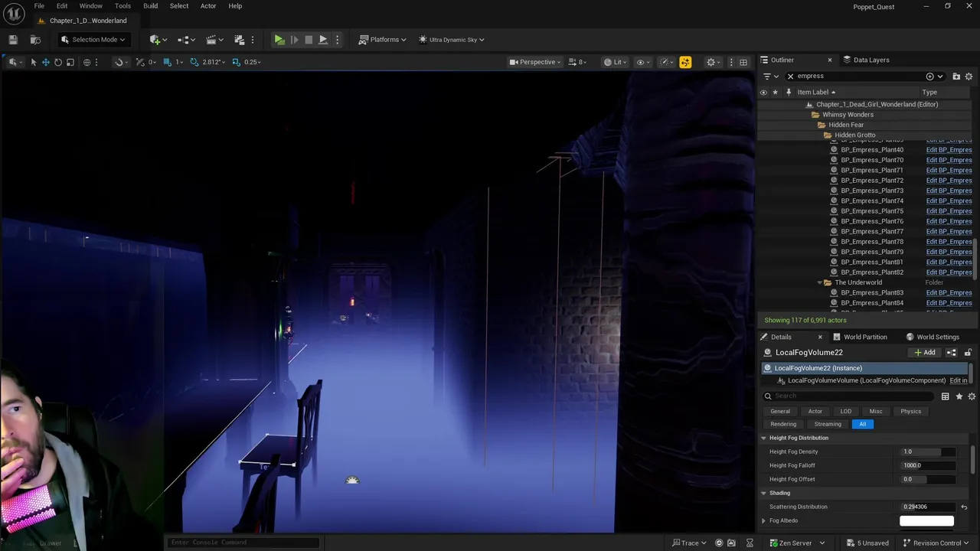Screen dimensions: 980x551
Task: Switch to the Data Layers tab
Action: coord(866,60)
